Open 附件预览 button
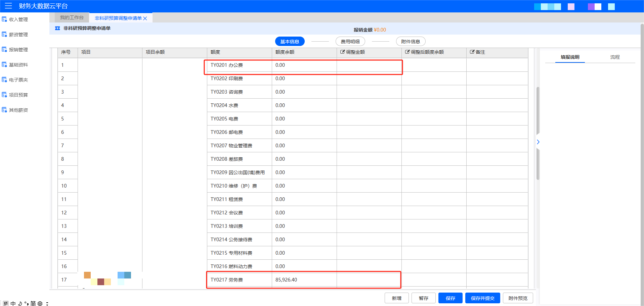Viewport: 644px width, 306px height. tap(518, 298)
